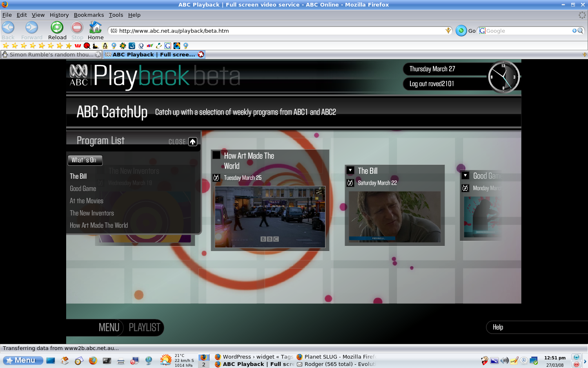Close the ABC Playback tab

point(201,54)
